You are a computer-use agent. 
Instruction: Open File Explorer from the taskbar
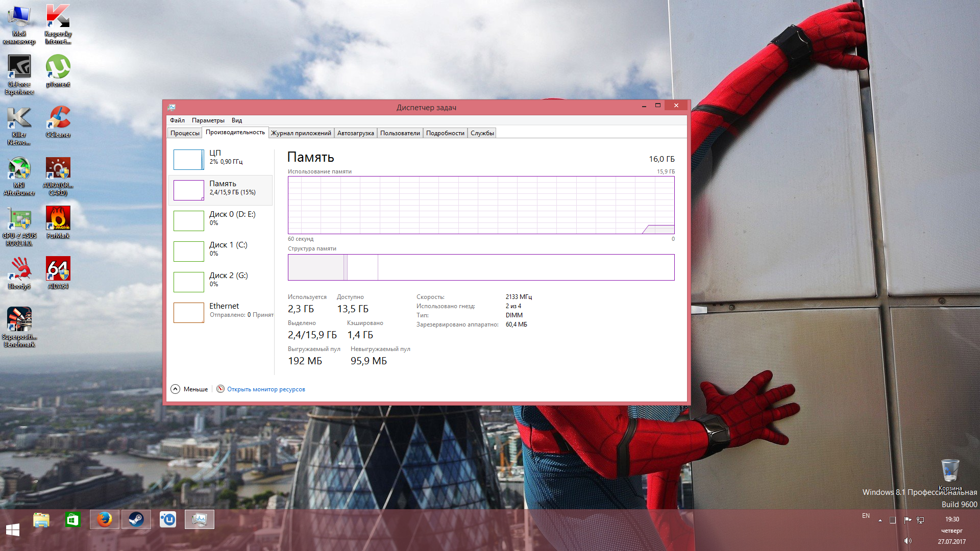pos(41,520)
